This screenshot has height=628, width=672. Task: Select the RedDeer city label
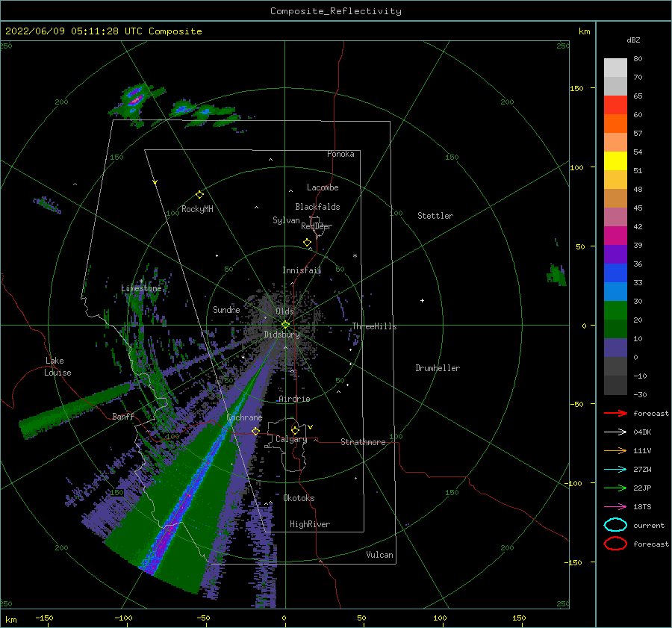[317, 226]
